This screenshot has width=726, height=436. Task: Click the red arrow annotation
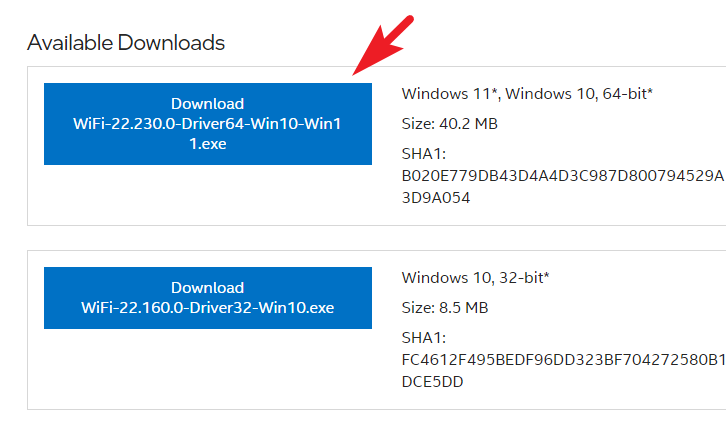click(x=383, y=45)
